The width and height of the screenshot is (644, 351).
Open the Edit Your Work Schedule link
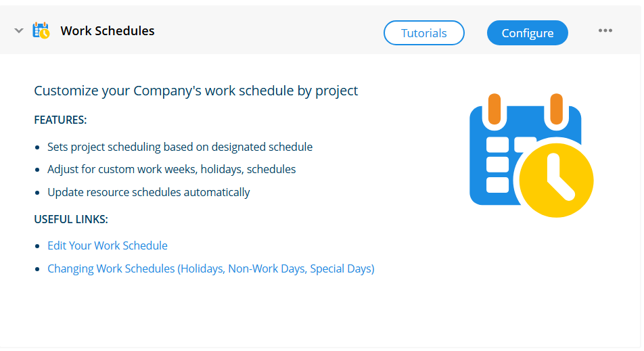[108, 245]
